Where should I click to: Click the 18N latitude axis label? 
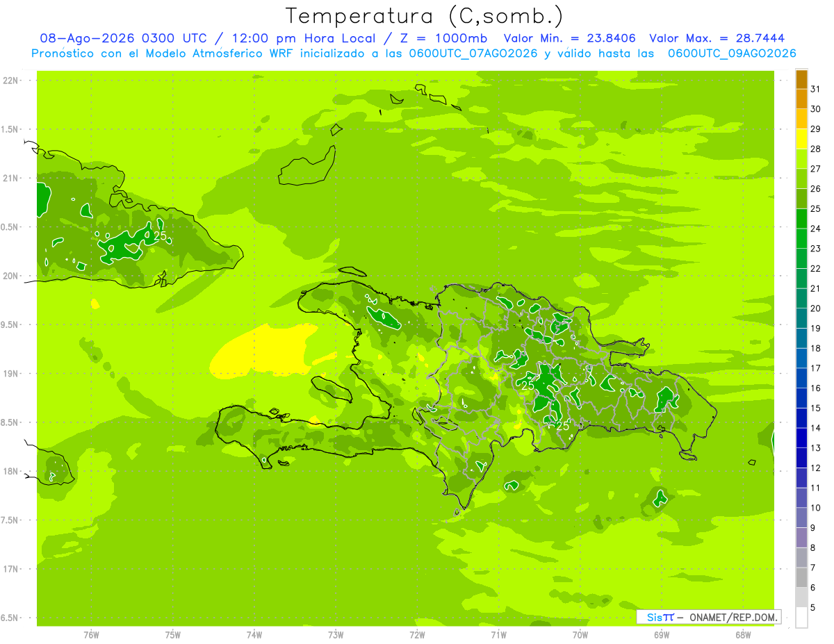(10, 472)
